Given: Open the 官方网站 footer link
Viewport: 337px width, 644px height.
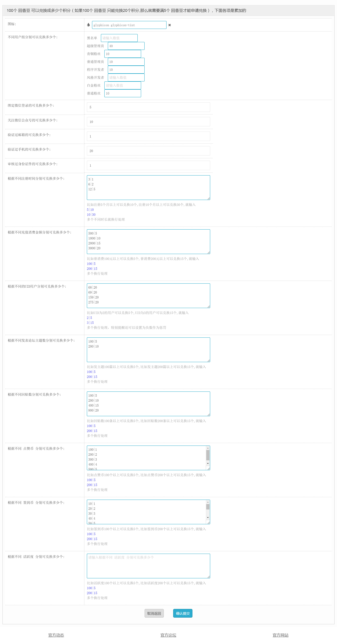Looking at the screenshot, I should click(280, 635).
